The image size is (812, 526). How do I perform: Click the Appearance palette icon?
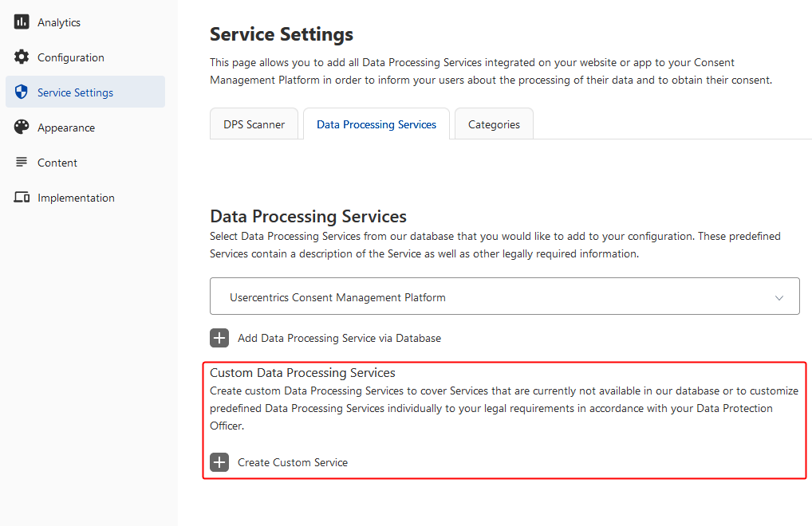tap(22, 128)
